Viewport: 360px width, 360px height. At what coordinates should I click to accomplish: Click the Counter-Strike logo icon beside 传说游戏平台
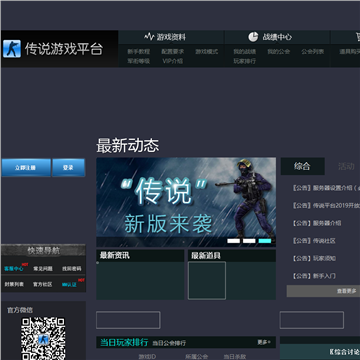[12, 49]
